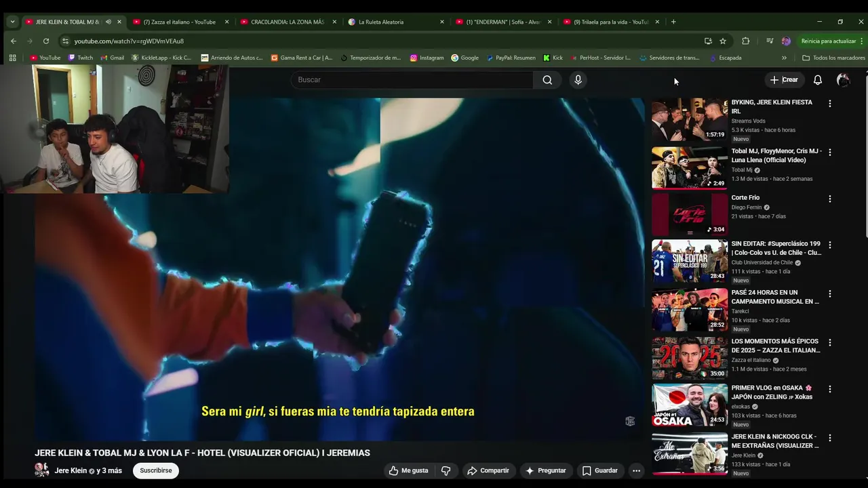The width and height of the screenshot is (868, 488).
Task: Open Luna Llena Official Video thumbnail
Action: (690, 167)
